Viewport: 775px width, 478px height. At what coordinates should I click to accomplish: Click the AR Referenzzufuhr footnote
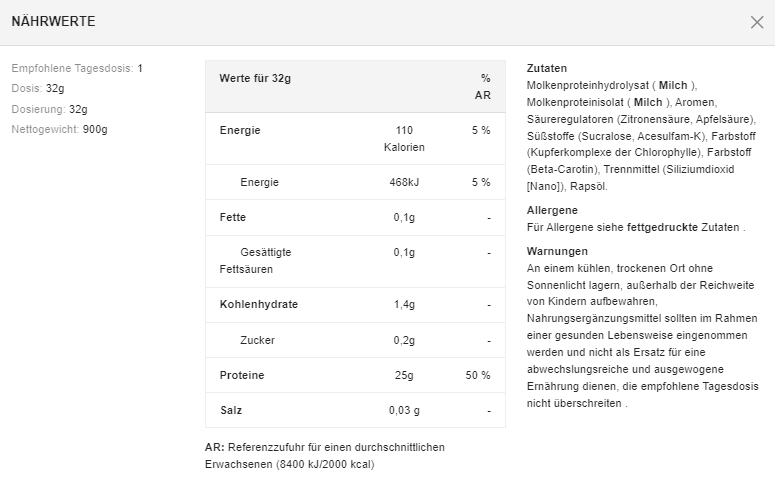coord(324,455)
